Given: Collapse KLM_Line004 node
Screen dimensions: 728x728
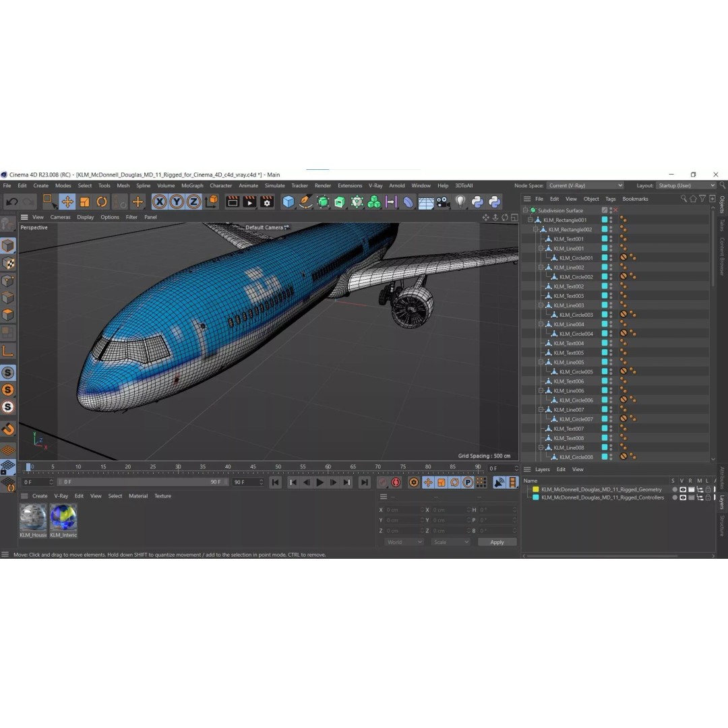Looking at the screenshot, I should [541, 324].
